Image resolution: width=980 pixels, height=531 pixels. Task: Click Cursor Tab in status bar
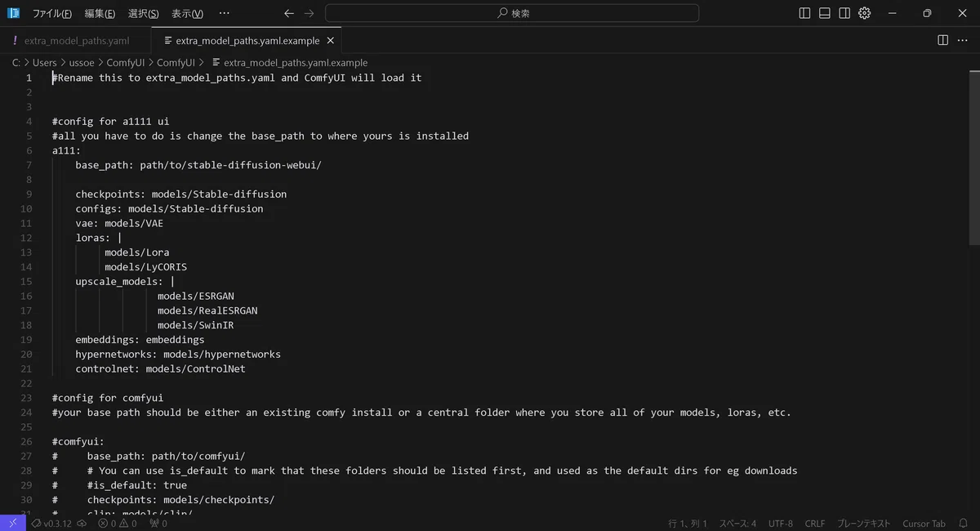924,524
